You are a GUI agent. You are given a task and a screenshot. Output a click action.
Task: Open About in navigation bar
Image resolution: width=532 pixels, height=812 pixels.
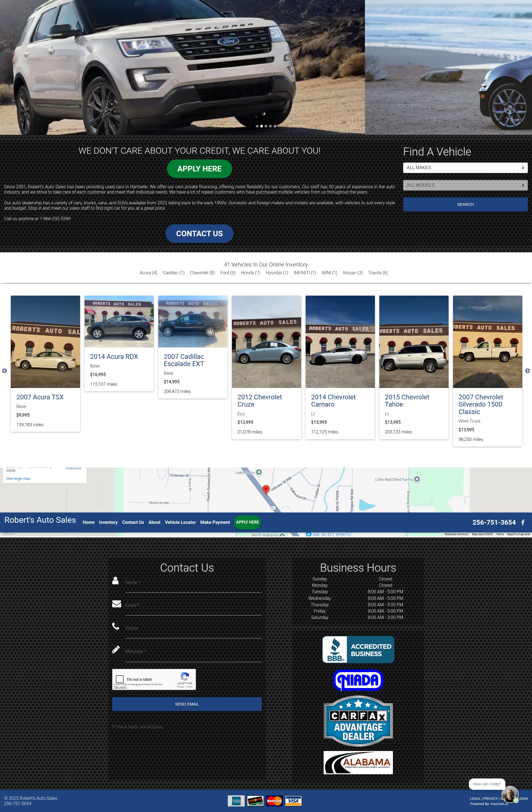pyautogui.click(x=154, y=522)
